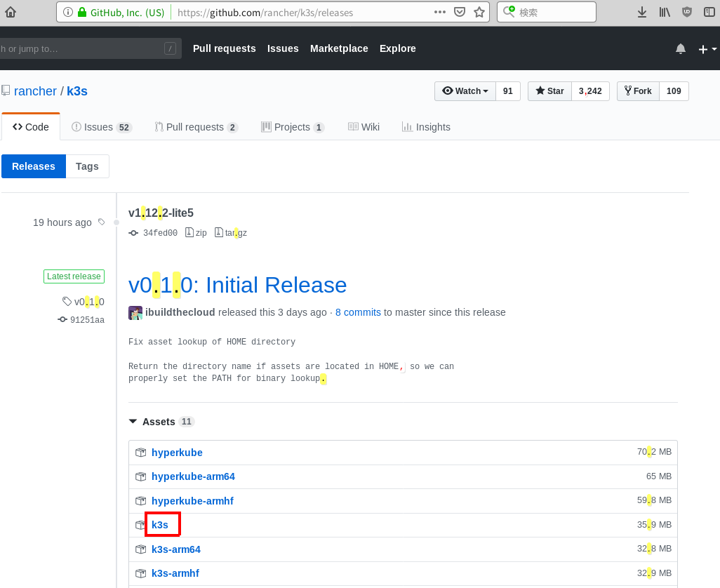Open the 8 commits link
The width and height of the screenshot is (720, 588).
coord(358,312)
